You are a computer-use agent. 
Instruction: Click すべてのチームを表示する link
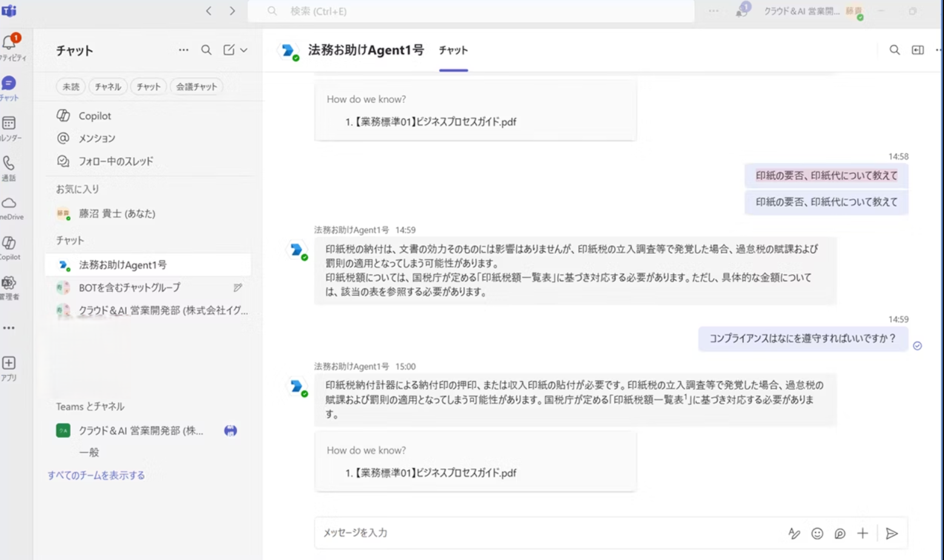tap(96, 476)
